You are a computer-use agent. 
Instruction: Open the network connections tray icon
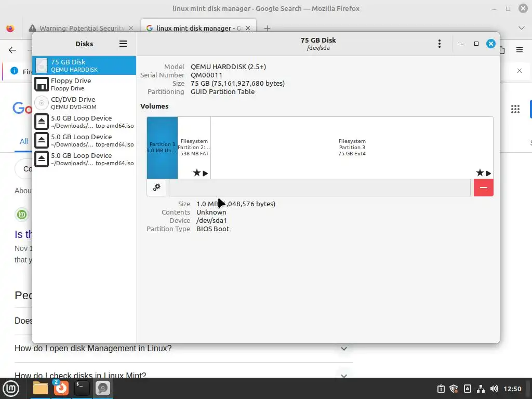point(481,389)
